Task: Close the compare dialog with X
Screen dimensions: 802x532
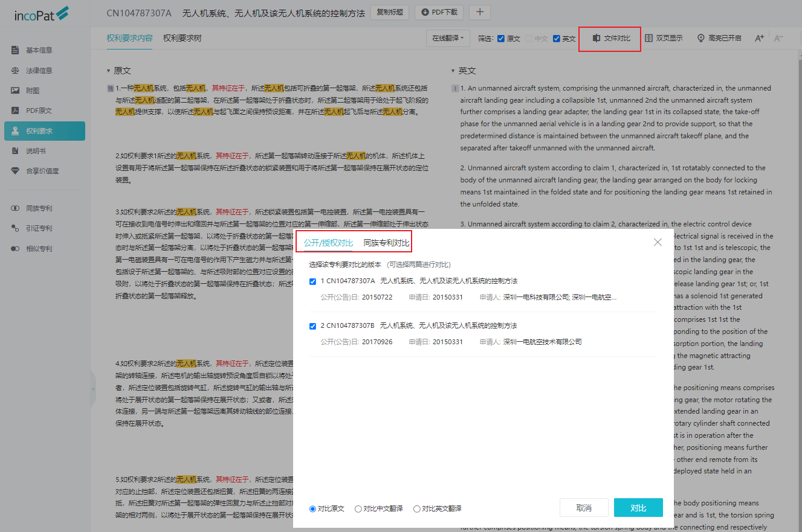Action: pyautogui.click(x=658, y=242)
